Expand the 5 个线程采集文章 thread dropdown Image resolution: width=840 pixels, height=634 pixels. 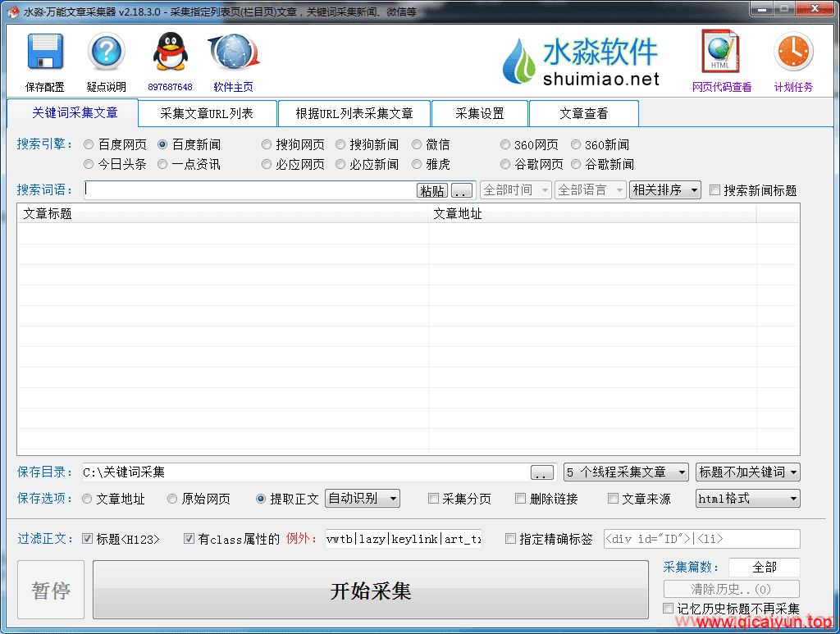(x=626, y=472)
